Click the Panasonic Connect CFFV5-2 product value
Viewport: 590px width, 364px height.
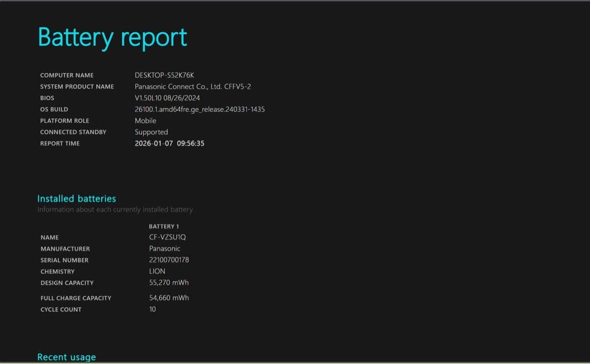tap(193, 86)
